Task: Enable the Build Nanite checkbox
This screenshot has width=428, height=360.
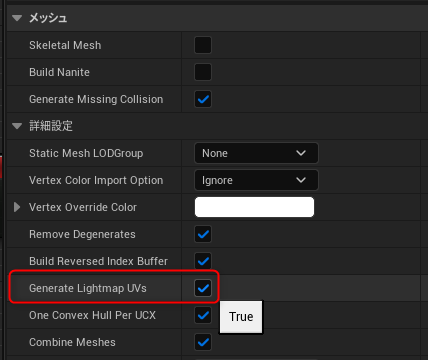Action: 203,72
